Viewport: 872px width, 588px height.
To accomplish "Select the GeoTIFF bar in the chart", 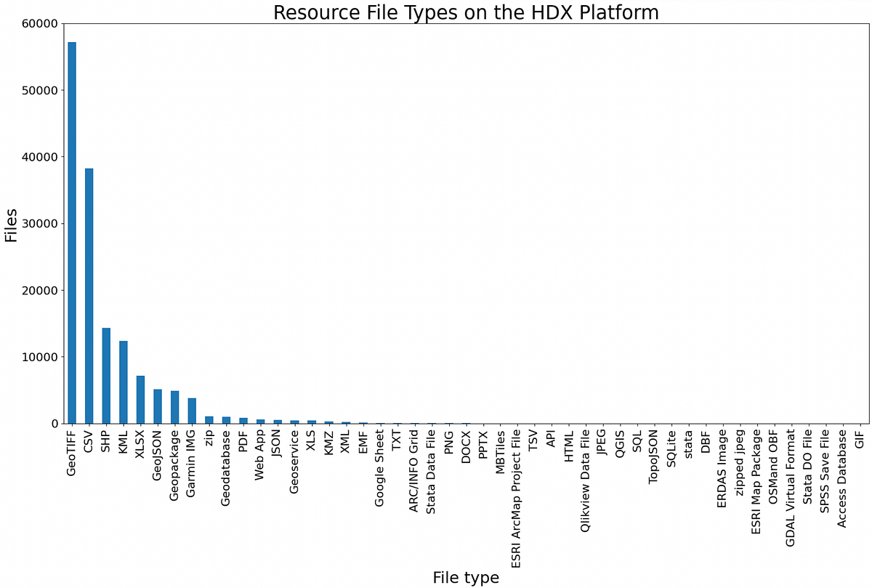I will (x=71, y=233).
